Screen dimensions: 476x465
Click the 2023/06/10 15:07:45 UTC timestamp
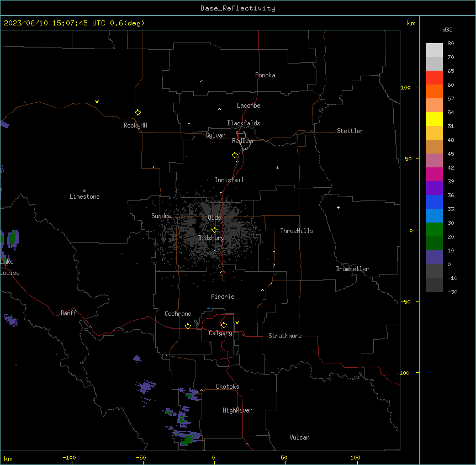click(x=54, y=23)
